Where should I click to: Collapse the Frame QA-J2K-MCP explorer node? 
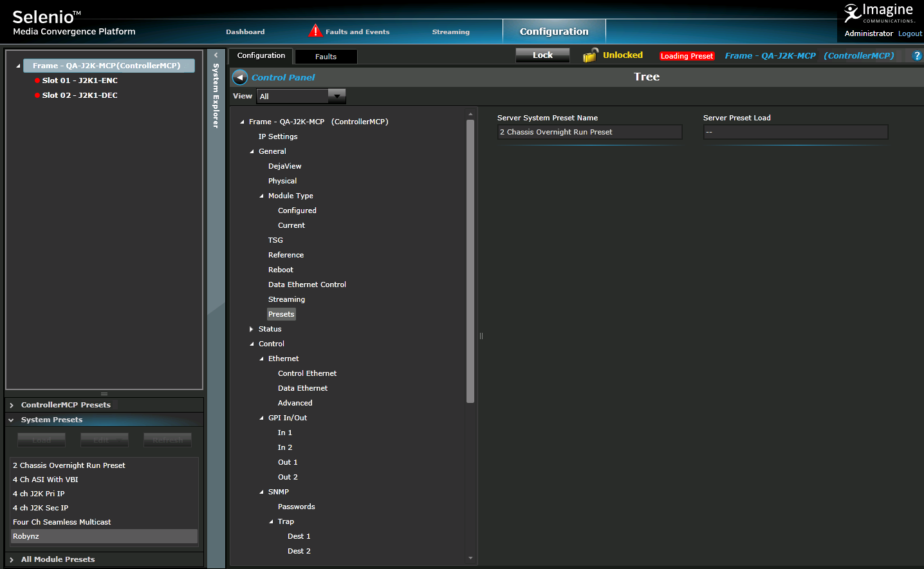(x=18, y=66)
